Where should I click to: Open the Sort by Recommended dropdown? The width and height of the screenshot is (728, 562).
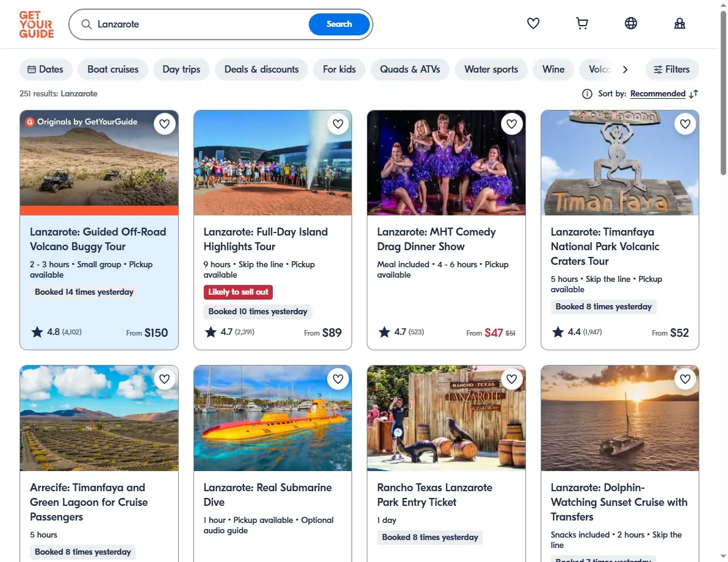(x=657, y=94)
